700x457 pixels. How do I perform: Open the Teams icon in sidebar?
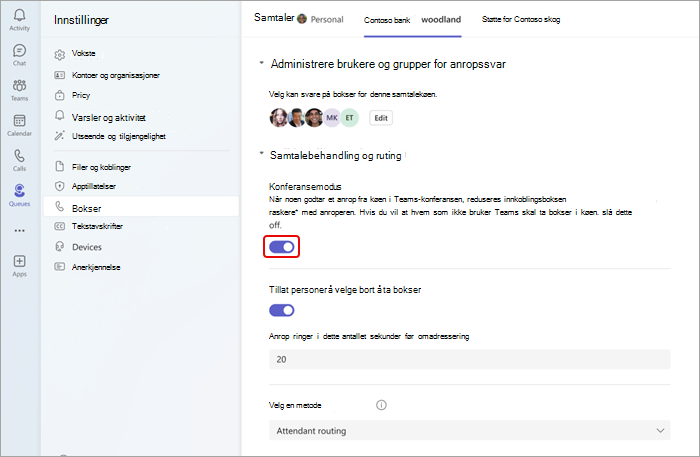click(19, 85)
